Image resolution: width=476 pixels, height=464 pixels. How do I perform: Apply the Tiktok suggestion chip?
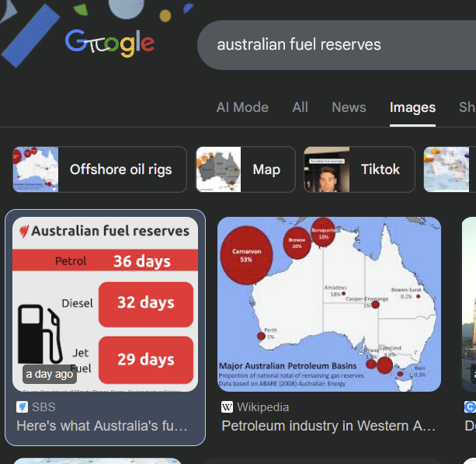pyautogui.click(x=380, y=169)
